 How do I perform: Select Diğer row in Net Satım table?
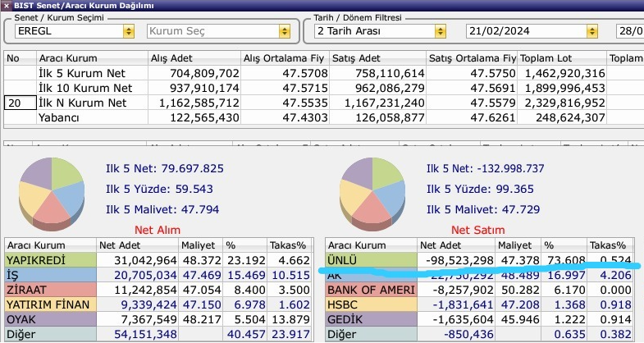(480, 334)
